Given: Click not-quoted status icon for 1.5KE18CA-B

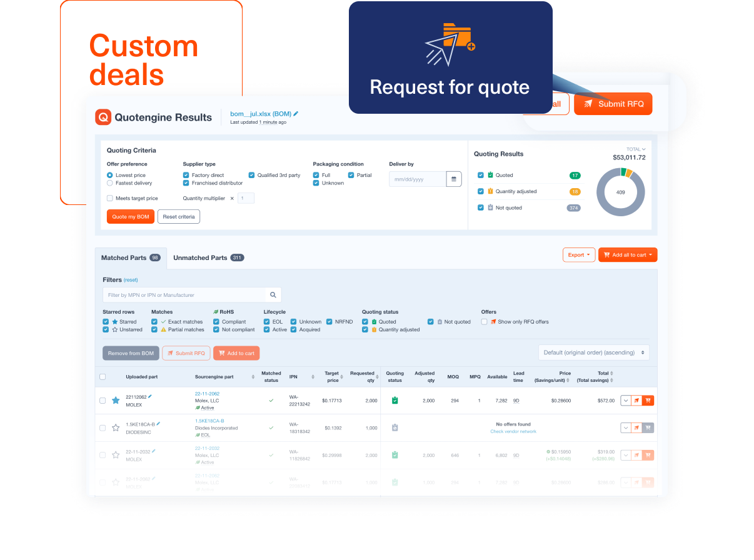Looking at the screenshot, I should click(x=395, y=428).
